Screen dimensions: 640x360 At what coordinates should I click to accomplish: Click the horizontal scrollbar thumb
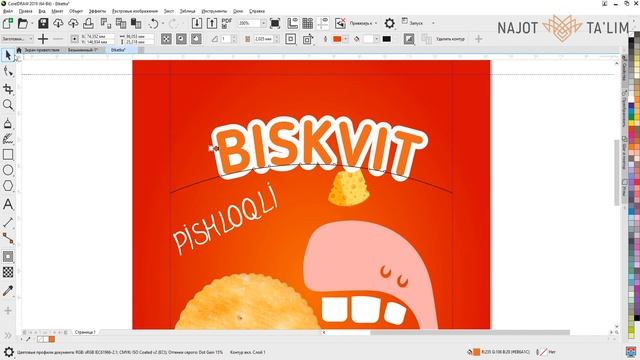(x=469, y=333)
